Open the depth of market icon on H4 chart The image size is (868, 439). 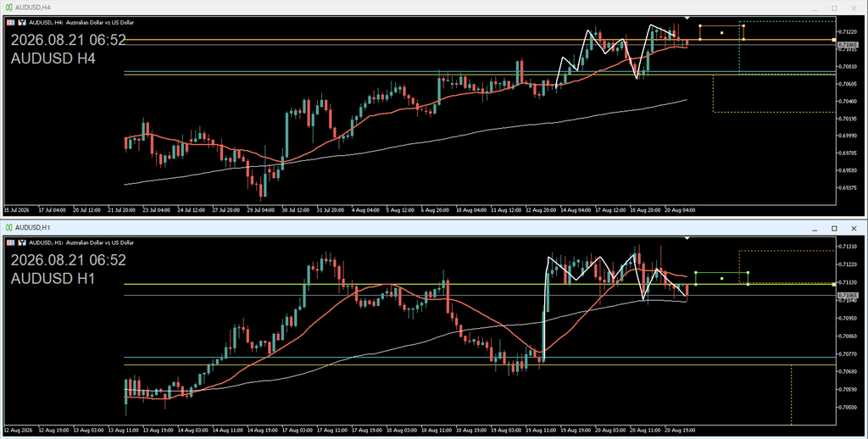(x=22, y=23)
